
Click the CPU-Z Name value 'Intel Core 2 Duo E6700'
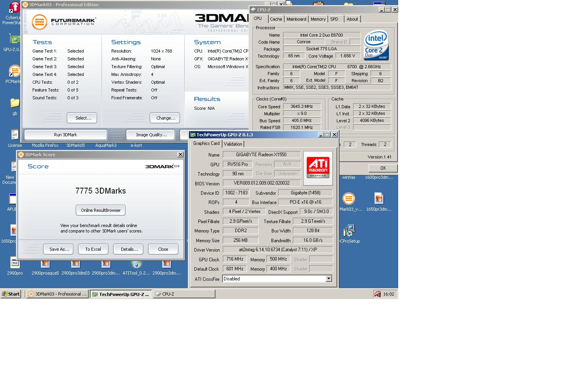(x=322, y=35)
